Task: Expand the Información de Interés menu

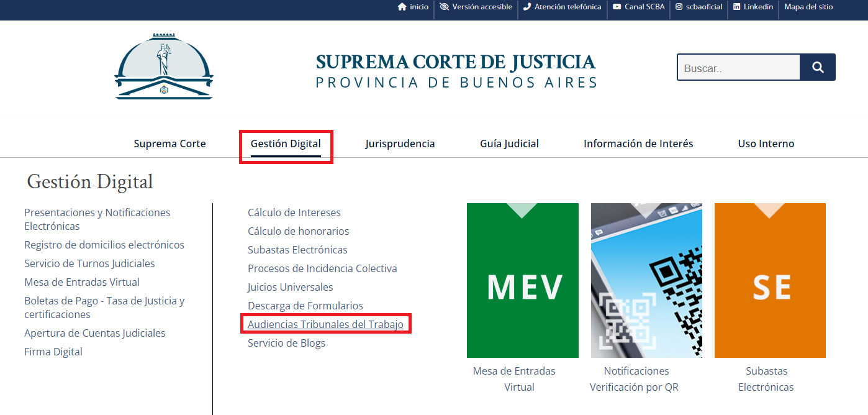Action: (638, 144)
